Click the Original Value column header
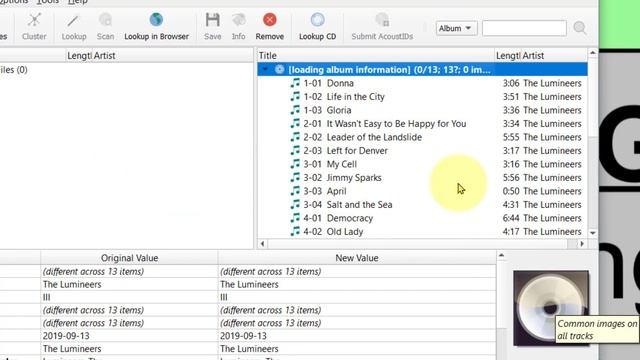Screen dimensions: 640x360 point(129,258)
